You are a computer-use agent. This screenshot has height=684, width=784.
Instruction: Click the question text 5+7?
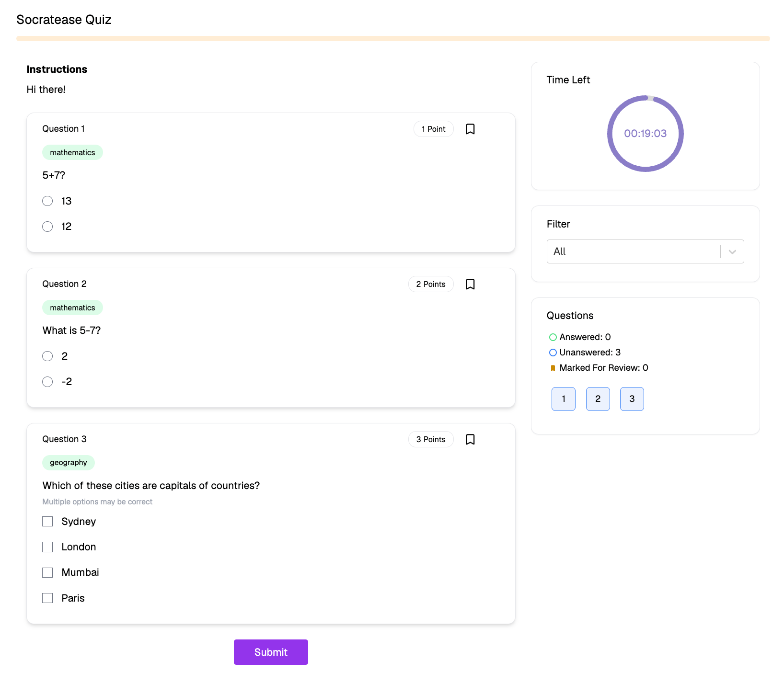point(54,175)
